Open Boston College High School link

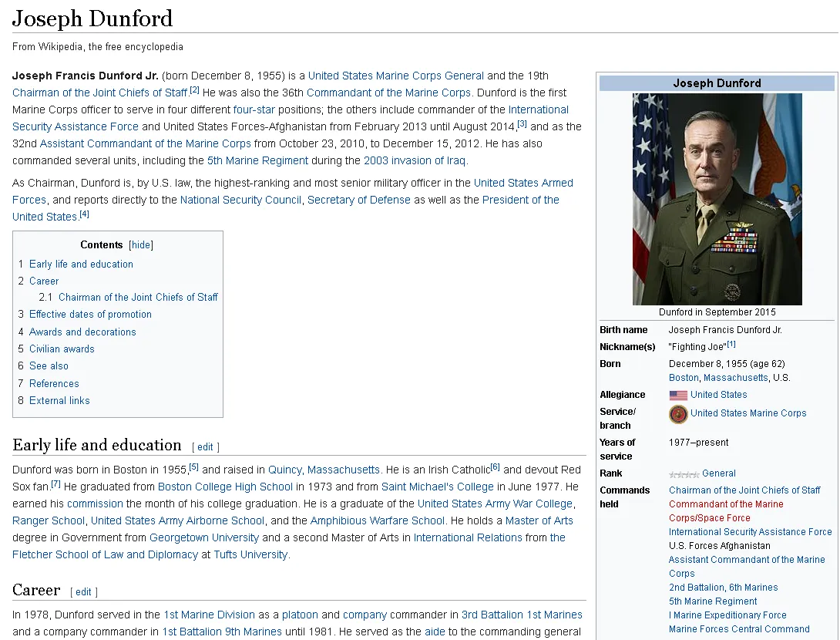pyautogui.click(x=225, y=487)
